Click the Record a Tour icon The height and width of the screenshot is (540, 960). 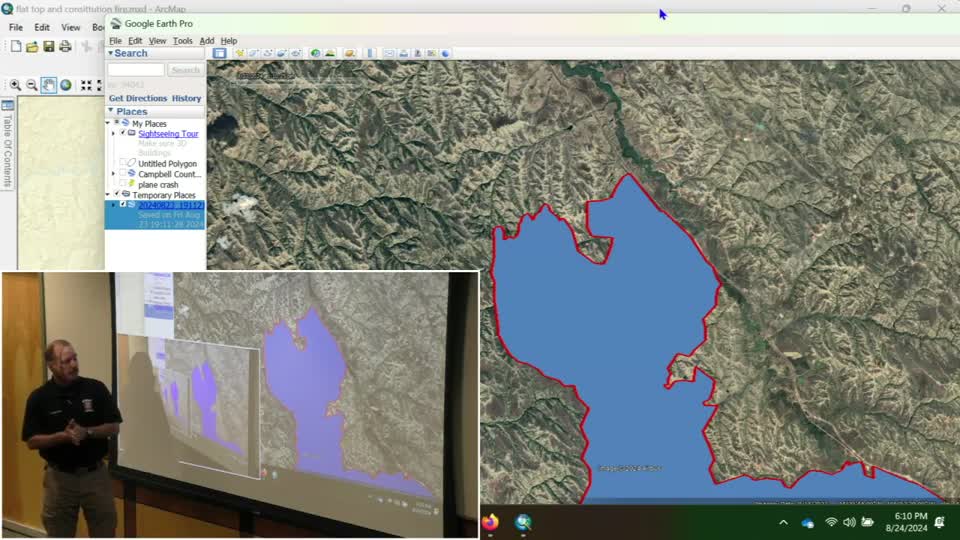click(296, 53)
